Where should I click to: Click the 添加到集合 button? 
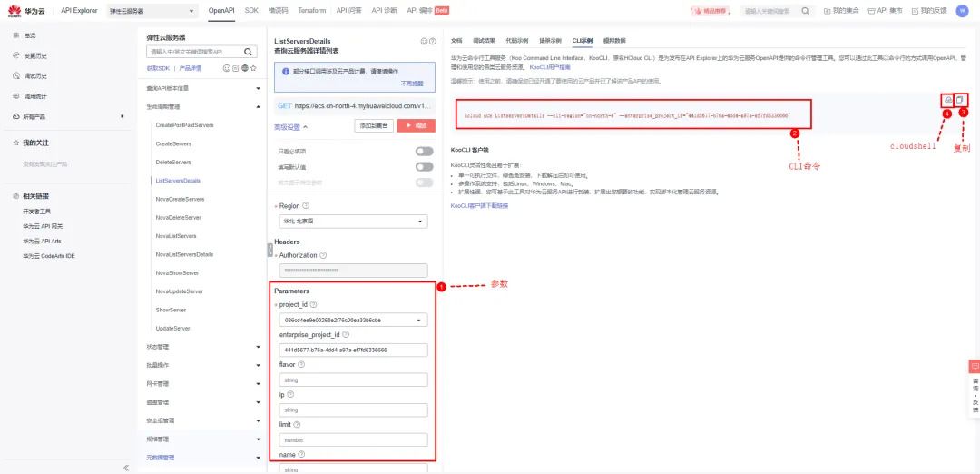click(375, 125)
